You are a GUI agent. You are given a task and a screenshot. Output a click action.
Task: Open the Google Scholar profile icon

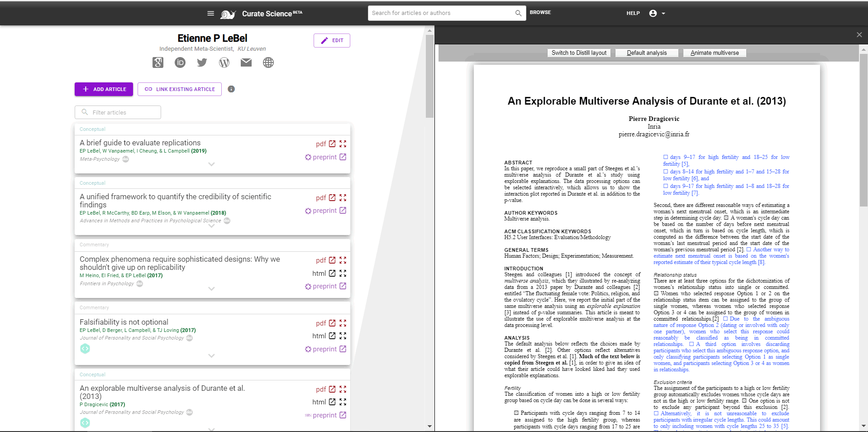coord(158,62)
